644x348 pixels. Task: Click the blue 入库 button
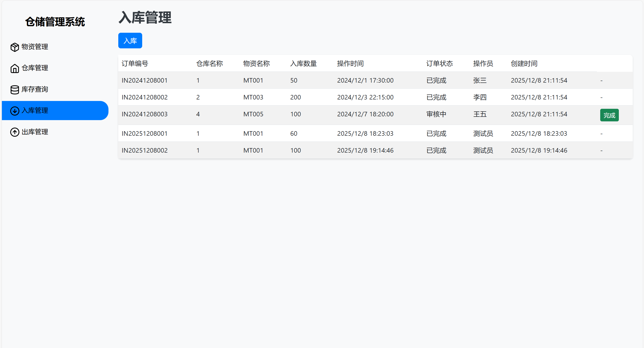130,40
